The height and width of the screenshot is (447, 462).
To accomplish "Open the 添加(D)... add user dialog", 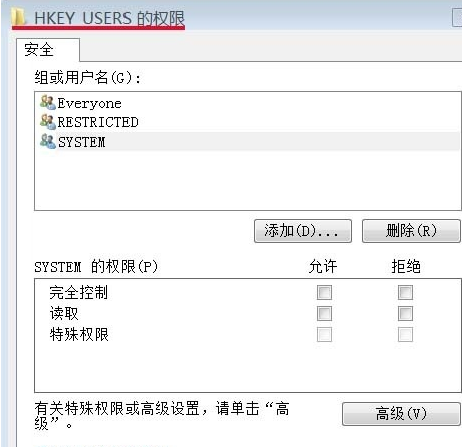I will pyautogui.click(x=303, y=231).
